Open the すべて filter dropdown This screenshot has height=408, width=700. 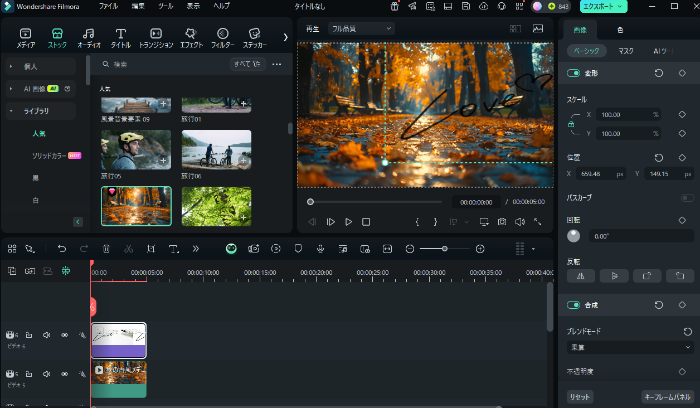[x=248, y=64]
